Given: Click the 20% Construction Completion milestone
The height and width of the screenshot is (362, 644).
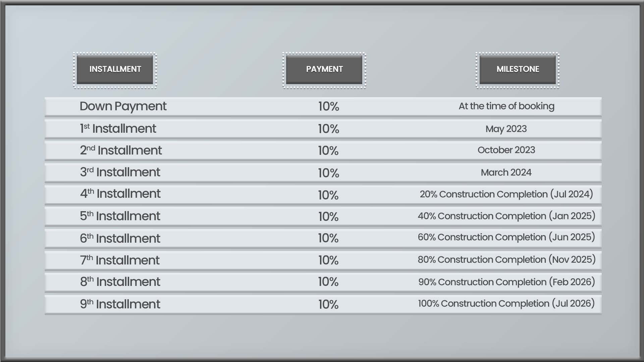Looking at the screenshot, I should pos(506,194).
